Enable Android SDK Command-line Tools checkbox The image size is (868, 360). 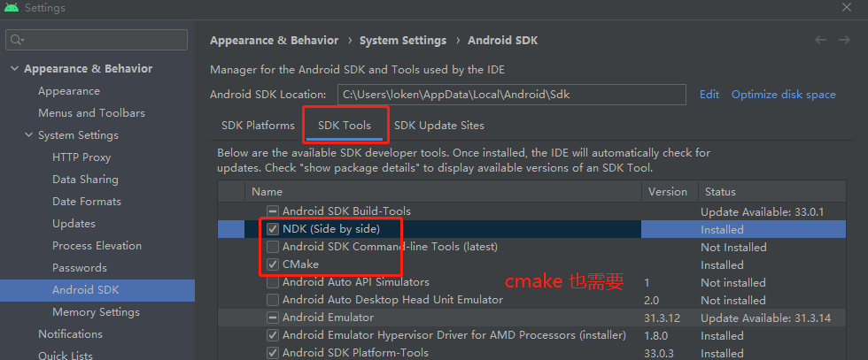pos(273,247)
